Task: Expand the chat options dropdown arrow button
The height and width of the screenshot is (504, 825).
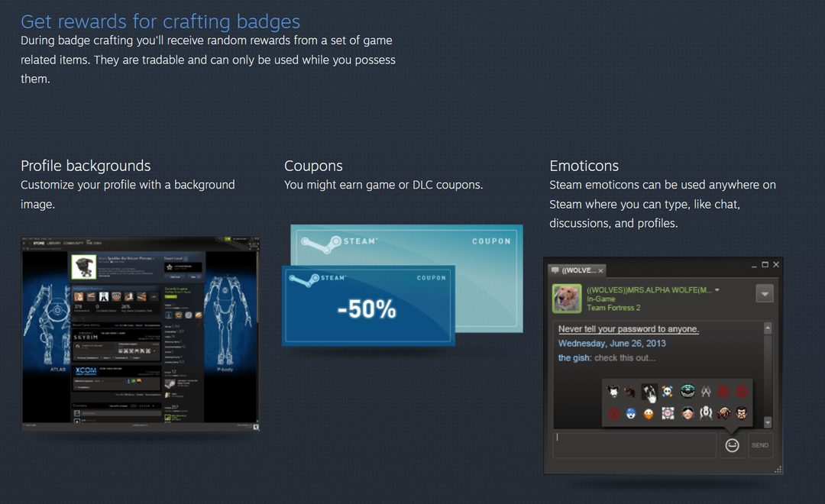Action: (x=765, y=293)
